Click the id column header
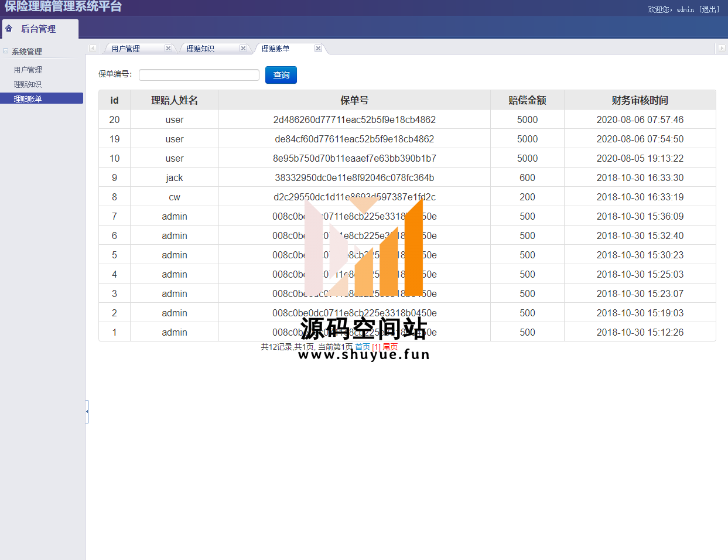Image resolution: width=728 pixels, height=560 pixels. click(x=114, y=100)
